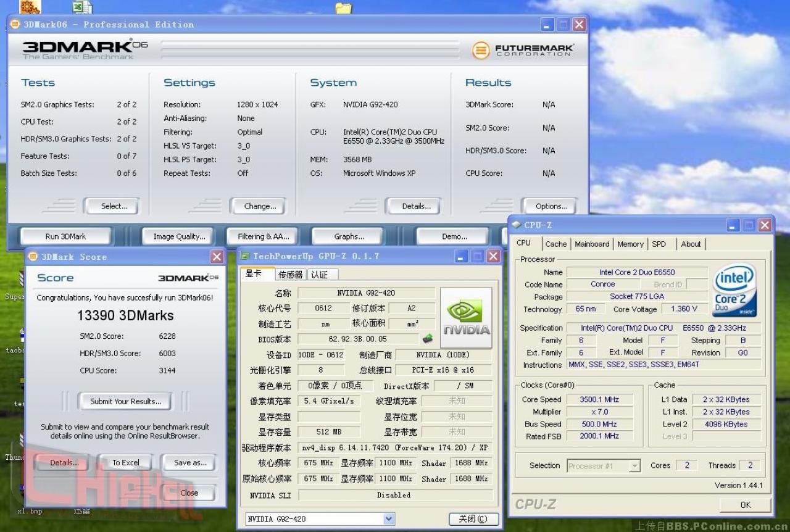
Task: Expand the Processor #1 selection dropdown
Action: click(634, 466)
